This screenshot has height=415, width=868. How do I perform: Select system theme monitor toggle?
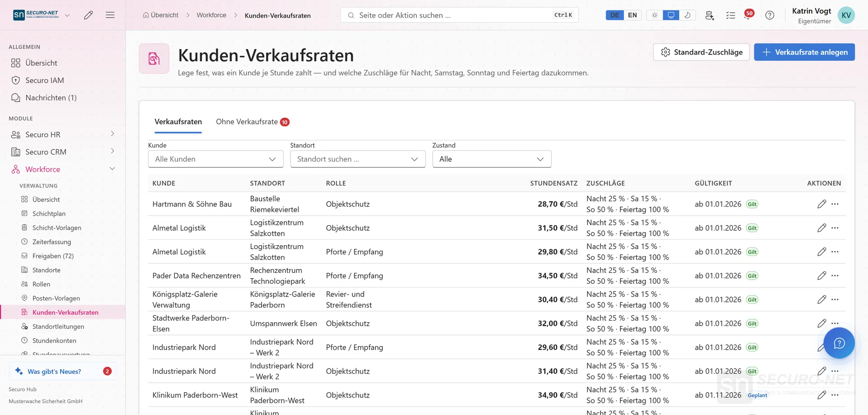671,15
